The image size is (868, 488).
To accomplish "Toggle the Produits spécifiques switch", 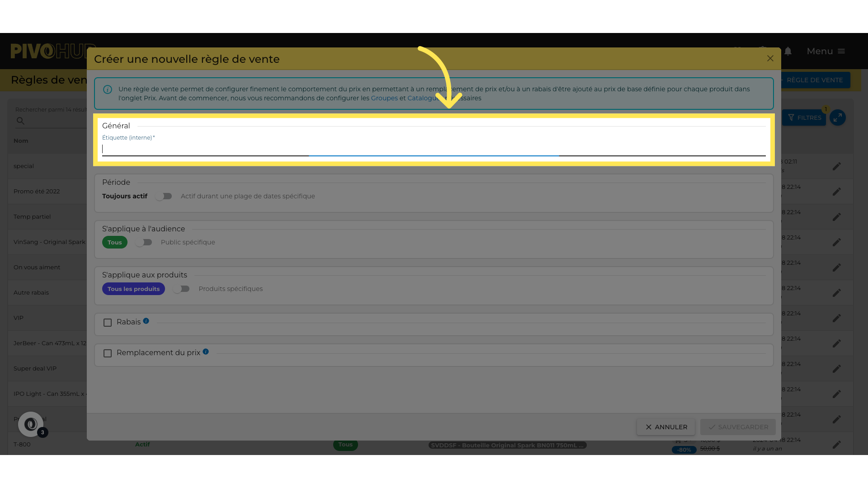I will [x=181, y=289].
